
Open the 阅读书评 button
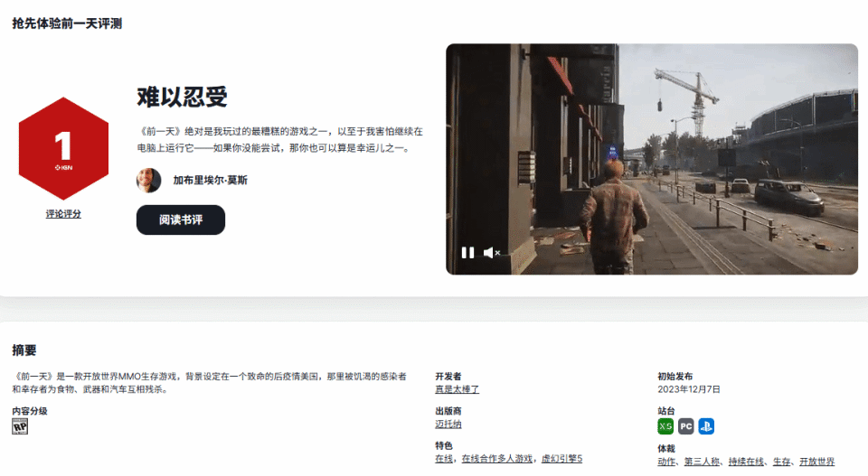[x=181, y=220]
